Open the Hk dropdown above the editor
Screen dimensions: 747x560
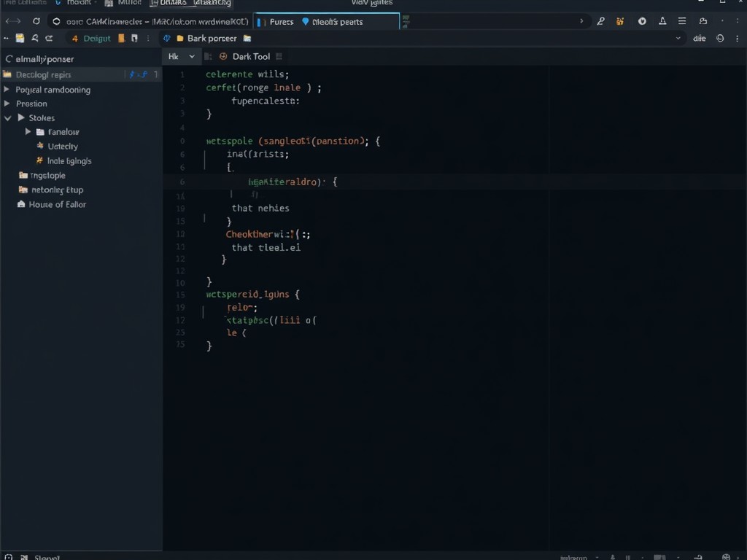click(x=182, y=56)
